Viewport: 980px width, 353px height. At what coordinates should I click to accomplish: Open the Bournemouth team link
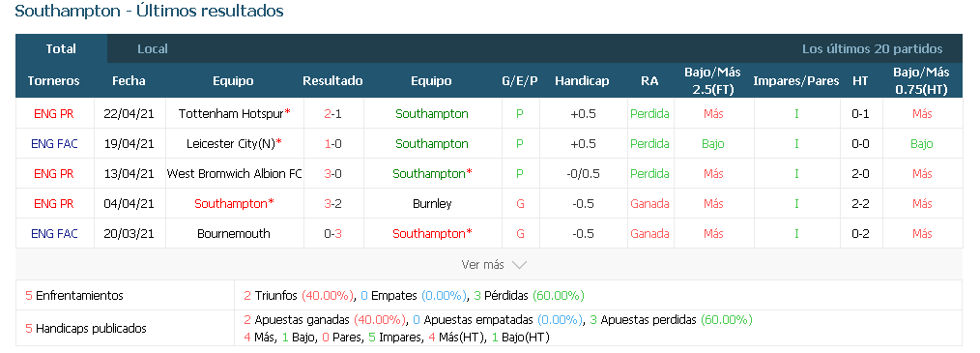coord(234,233)
